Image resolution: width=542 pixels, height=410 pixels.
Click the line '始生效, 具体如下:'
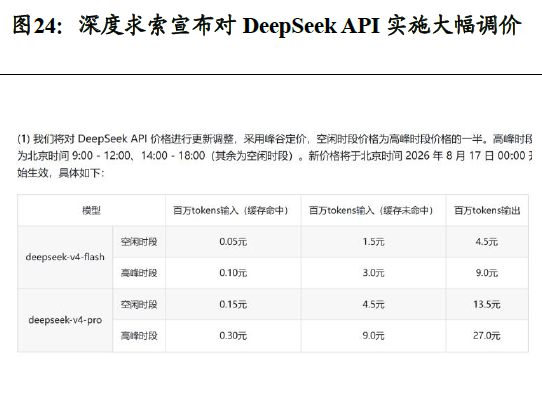[60, 173]
